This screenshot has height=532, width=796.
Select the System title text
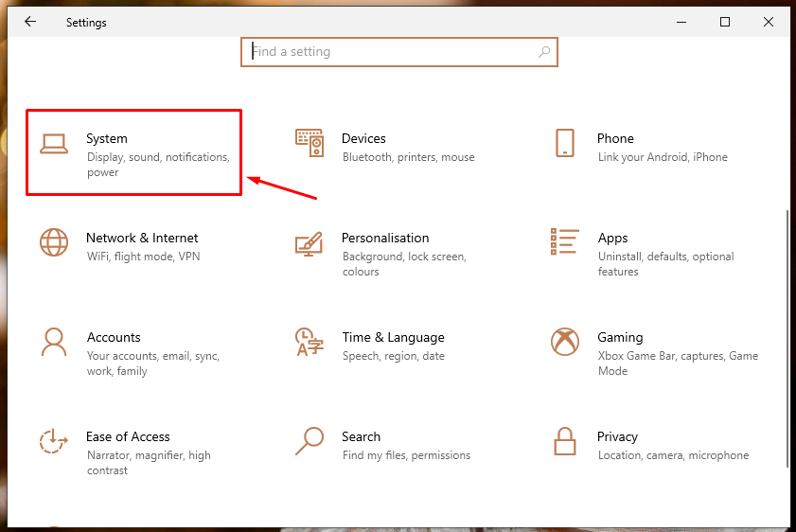coord(107,138)
